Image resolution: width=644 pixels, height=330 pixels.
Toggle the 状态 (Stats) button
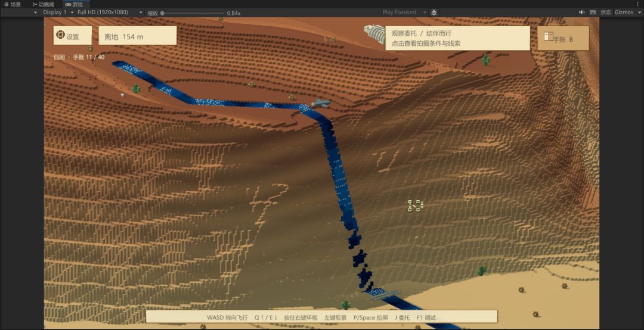click(606, 13)
